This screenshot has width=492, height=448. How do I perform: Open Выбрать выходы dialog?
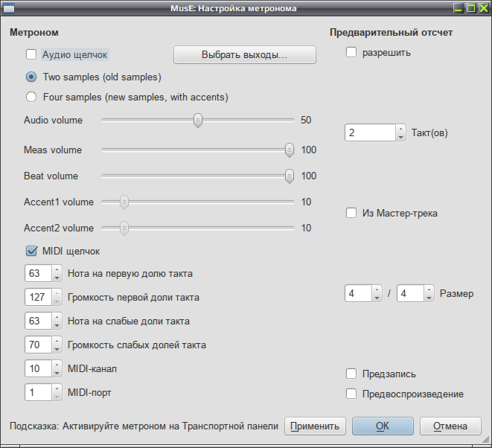coord(245,54)
